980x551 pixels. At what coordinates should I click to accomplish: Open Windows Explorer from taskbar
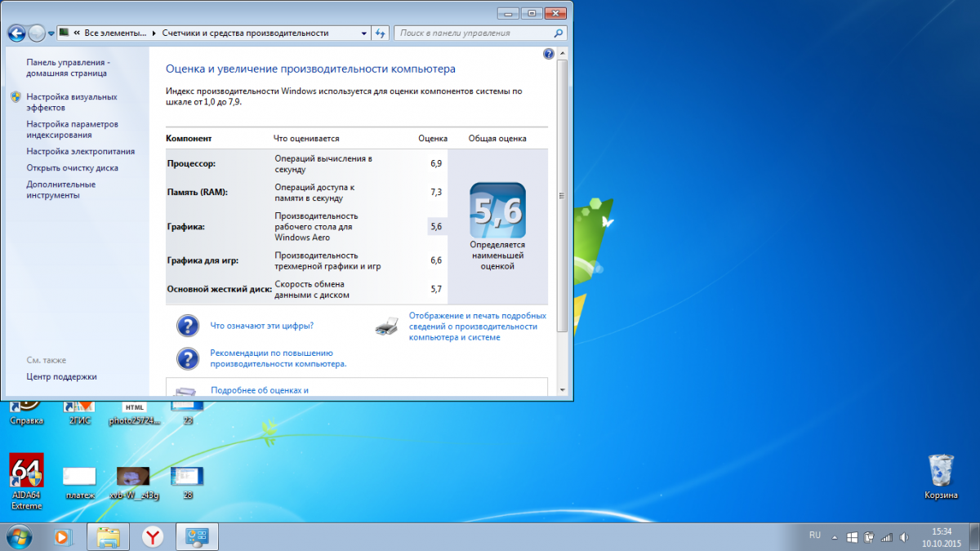(x=109, y=536)
